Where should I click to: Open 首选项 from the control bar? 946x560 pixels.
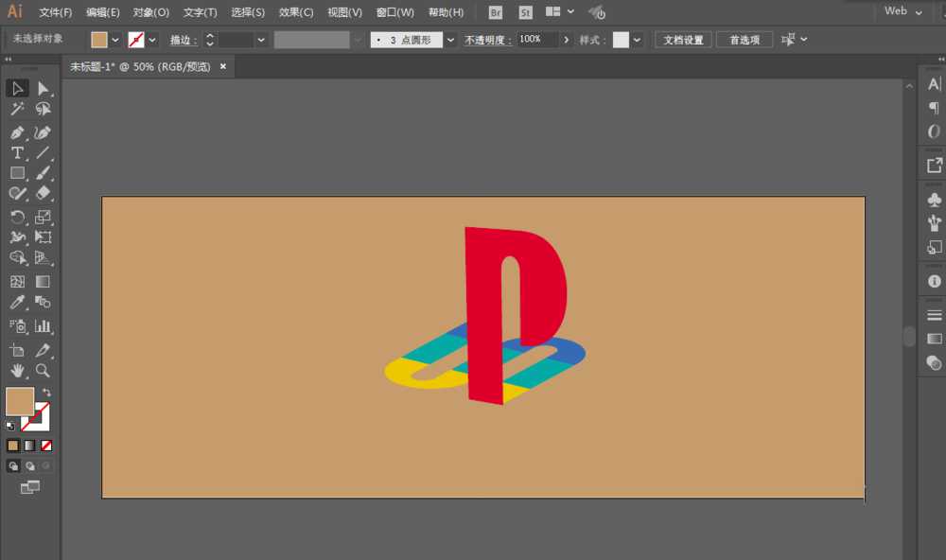coord(745,39)
